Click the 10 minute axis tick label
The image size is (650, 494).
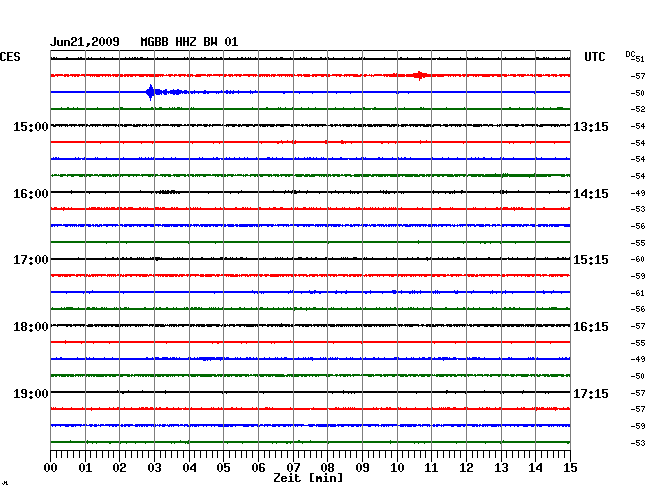coord(397,467)
